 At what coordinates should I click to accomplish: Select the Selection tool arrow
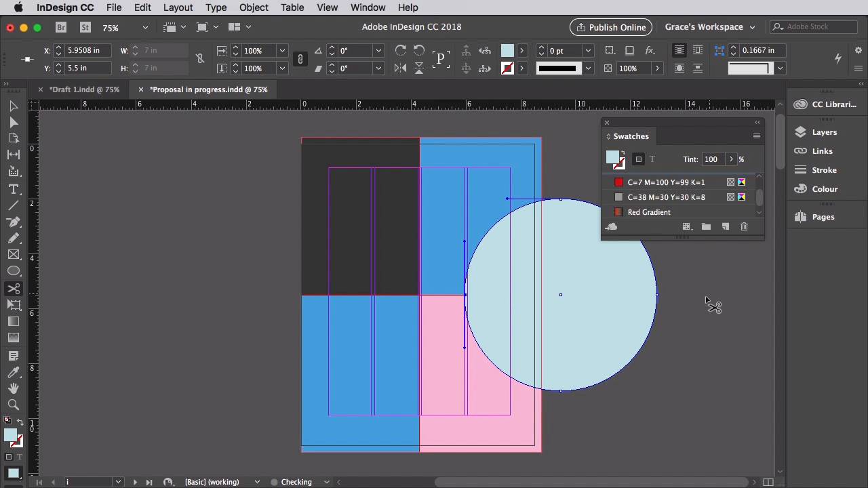(14, 106)
